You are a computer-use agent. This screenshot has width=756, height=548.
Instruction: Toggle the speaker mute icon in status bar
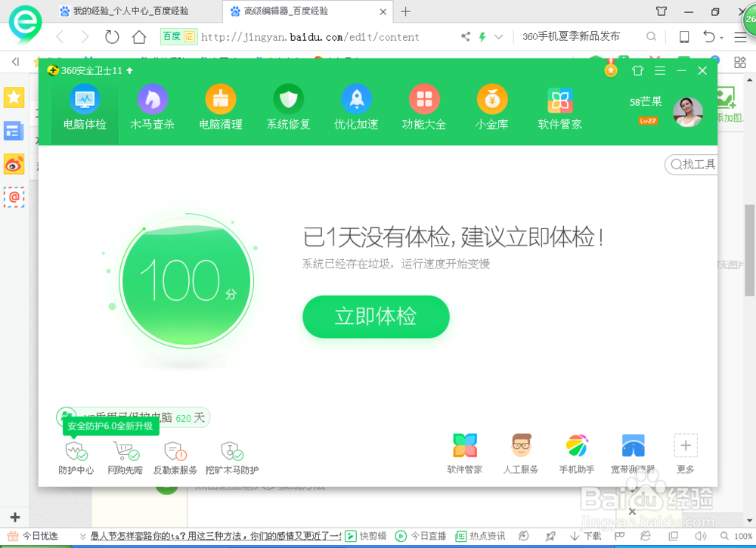tap(701, 536)
